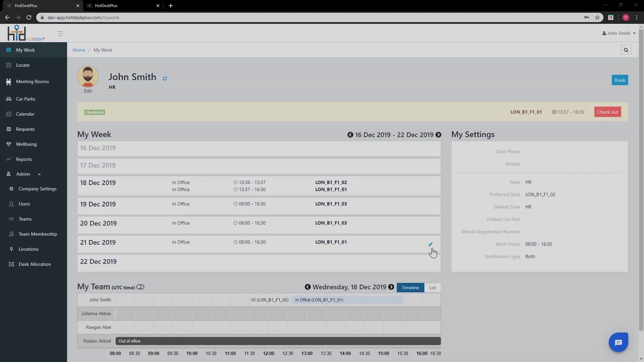644x362 pixels.
Task: Click the Locations pin icon
Action: 11,249
